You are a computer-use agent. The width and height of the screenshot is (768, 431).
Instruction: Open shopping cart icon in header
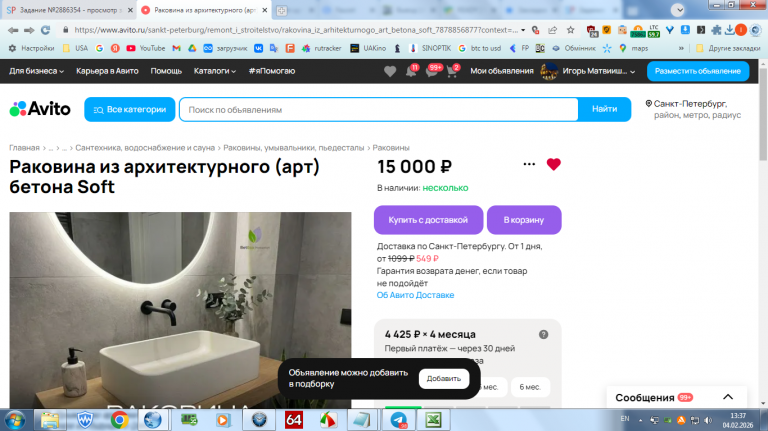click(453, 71)
